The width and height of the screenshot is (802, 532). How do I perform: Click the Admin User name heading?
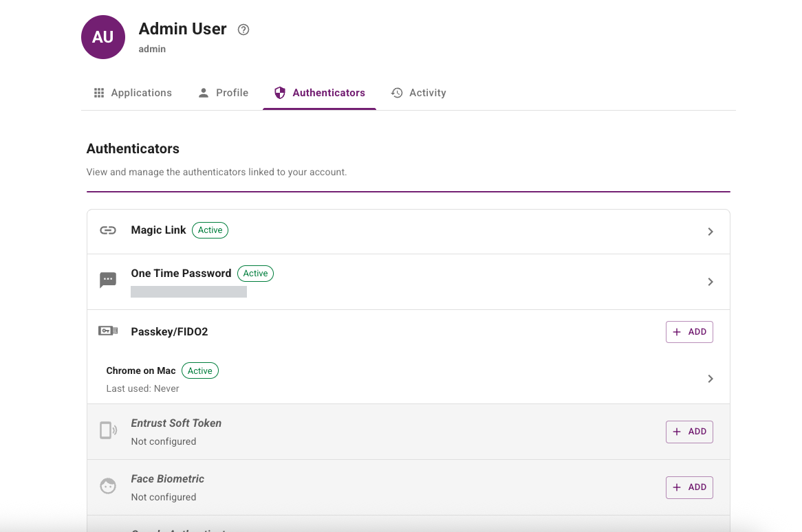point(182,29)
